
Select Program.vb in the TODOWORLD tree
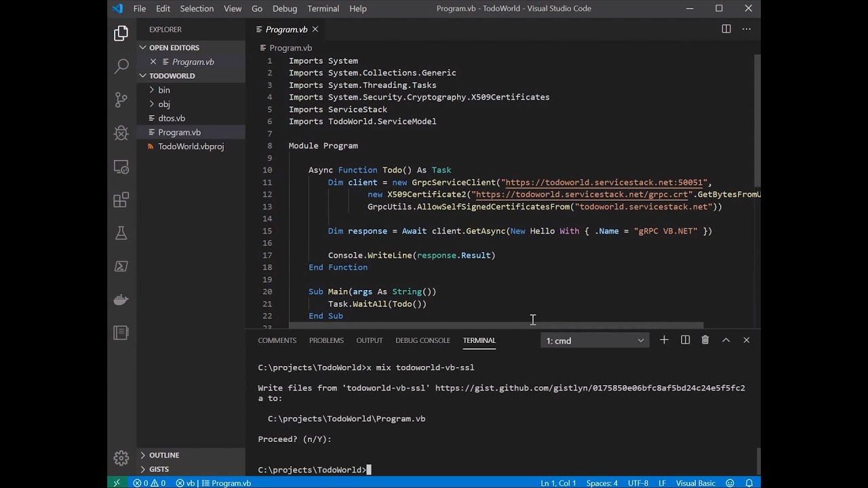pyautogui.click(x=191, y=132)
